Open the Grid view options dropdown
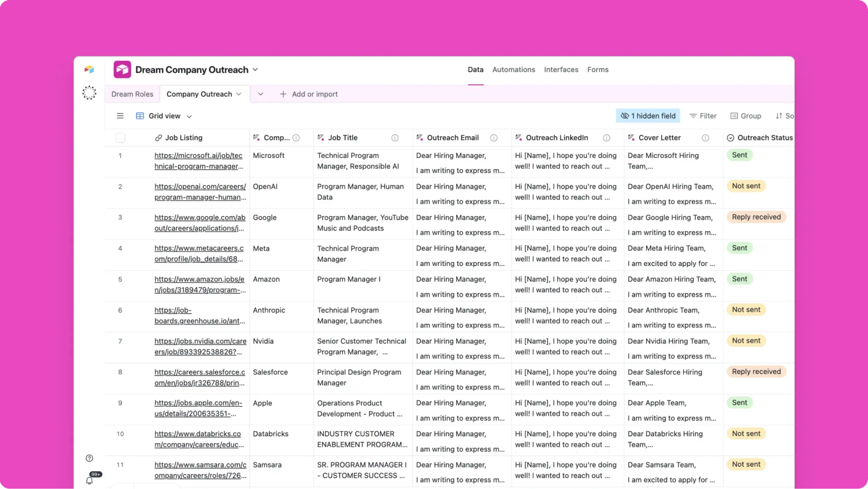 click(189, 116)
